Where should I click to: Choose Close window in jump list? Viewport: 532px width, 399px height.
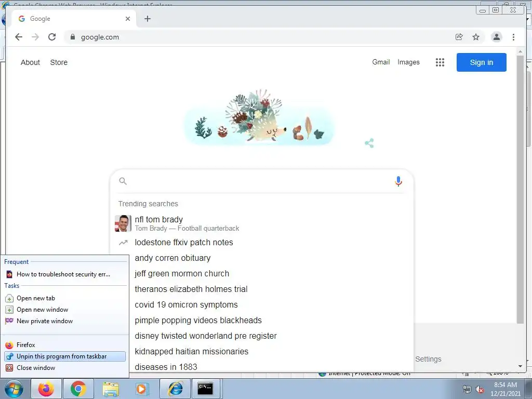(65, 368)
